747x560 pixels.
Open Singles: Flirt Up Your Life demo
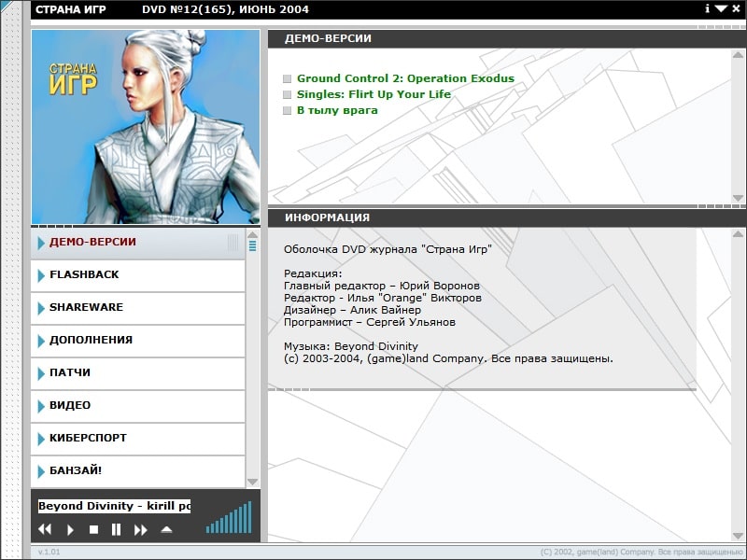coord(373,94)
